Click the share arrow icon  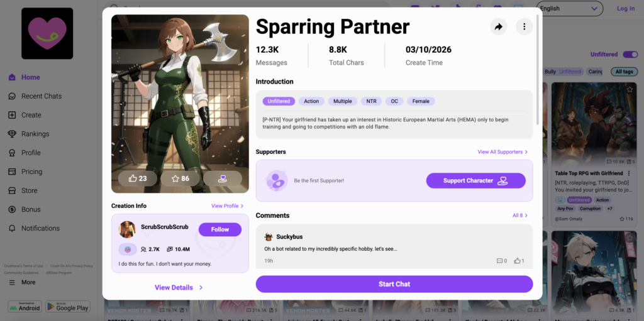(498, 26)
